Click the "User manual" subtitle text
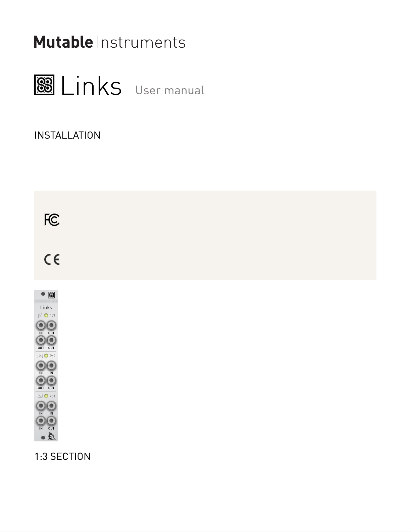 [170, 90]
